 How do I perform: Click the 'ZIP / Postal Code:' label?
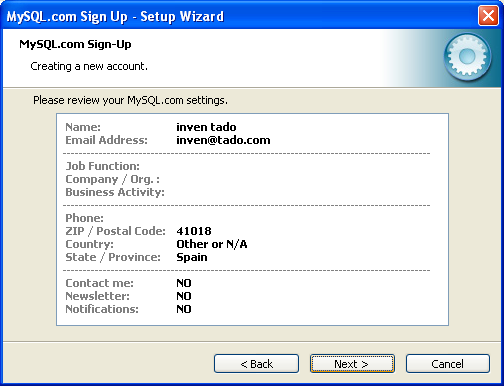[x=116, y=231]
